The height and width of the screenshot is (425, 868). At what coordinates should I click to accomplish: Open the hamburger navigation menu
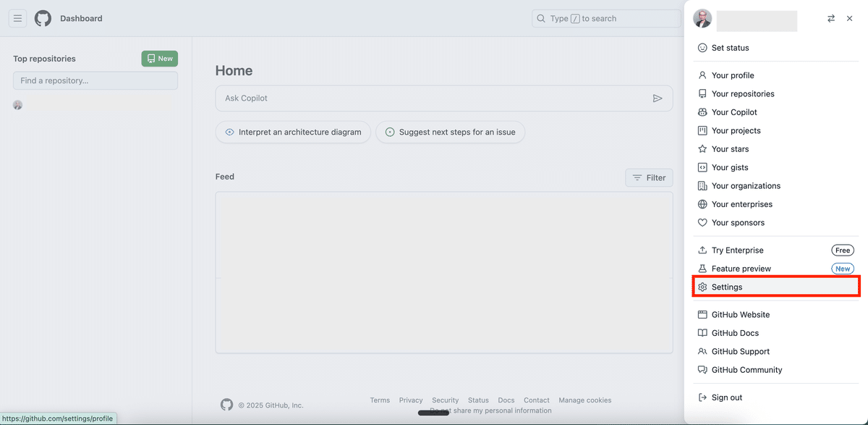(17, 18)
